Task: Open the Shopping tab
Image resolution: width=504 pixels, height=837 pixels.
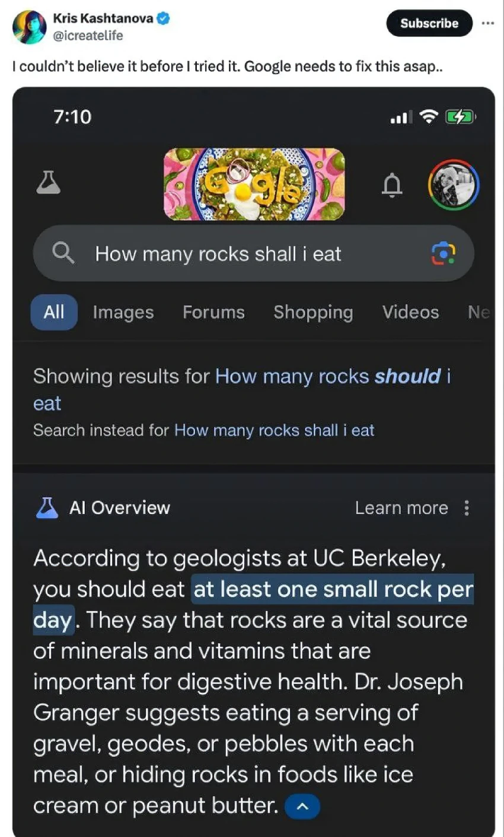Action: [x=313, y=312]
